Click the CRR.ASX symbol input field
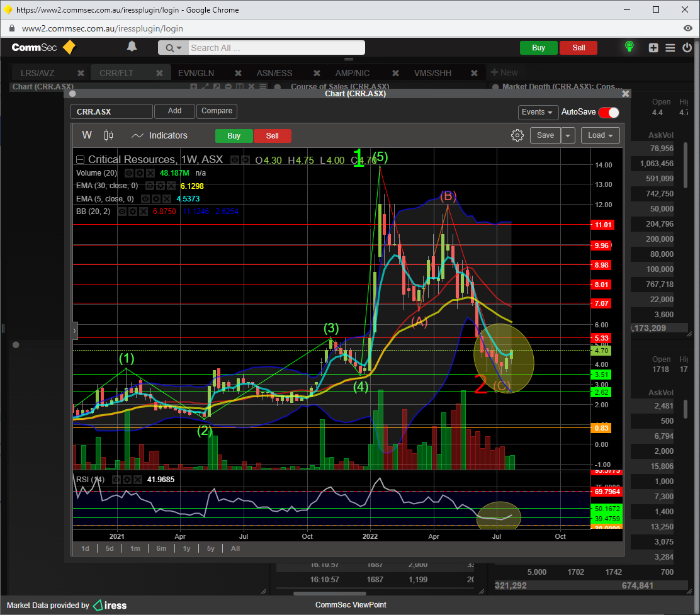The image size is (700, 615). pyautogui.click(x=111, y=112)
